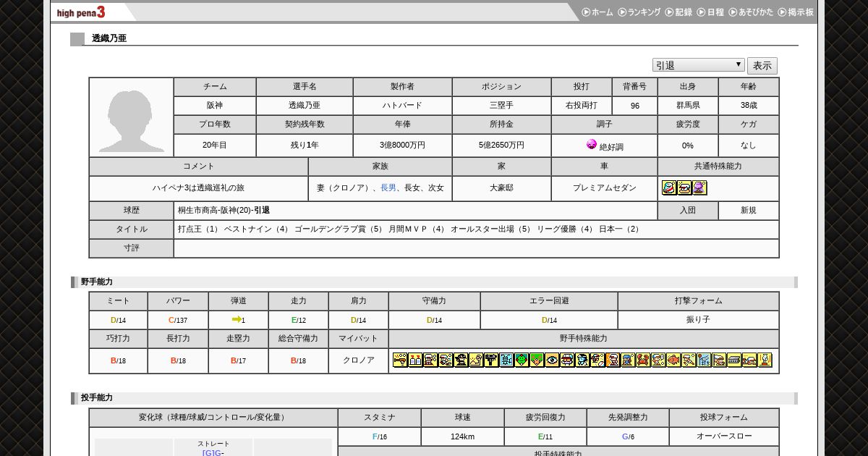
Task: Click the 打点王 titles row text
Action: pyautogui.click(x=410, y=229)
